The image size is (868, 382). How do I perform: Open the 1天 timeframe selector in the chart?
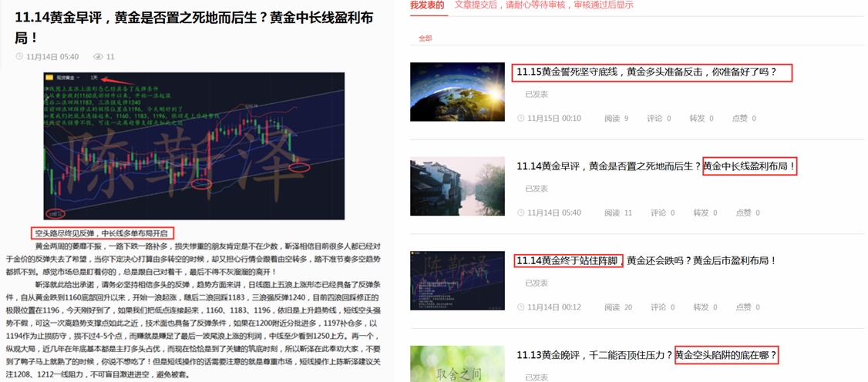click(95, 78)
